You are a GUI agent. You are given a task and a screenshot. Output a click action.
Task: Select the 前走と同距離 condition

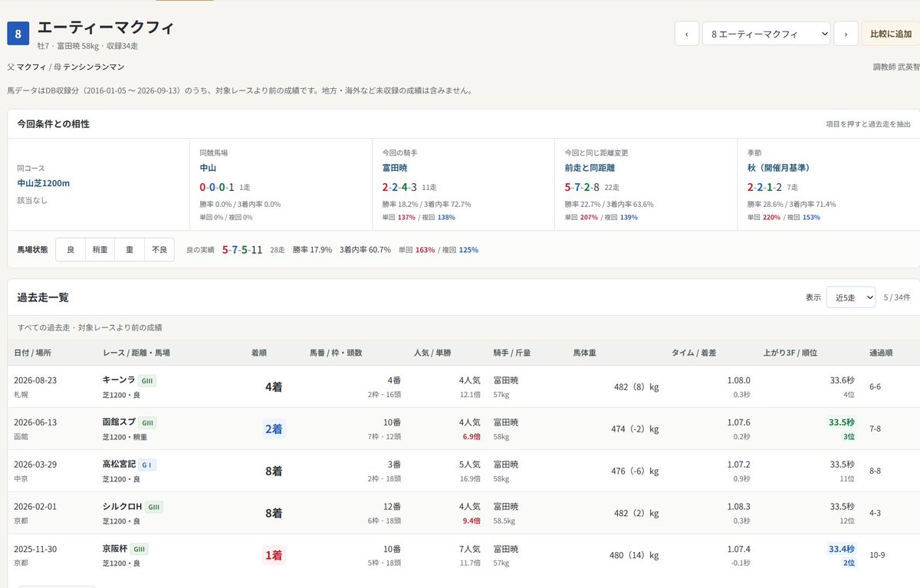[590, 167]
